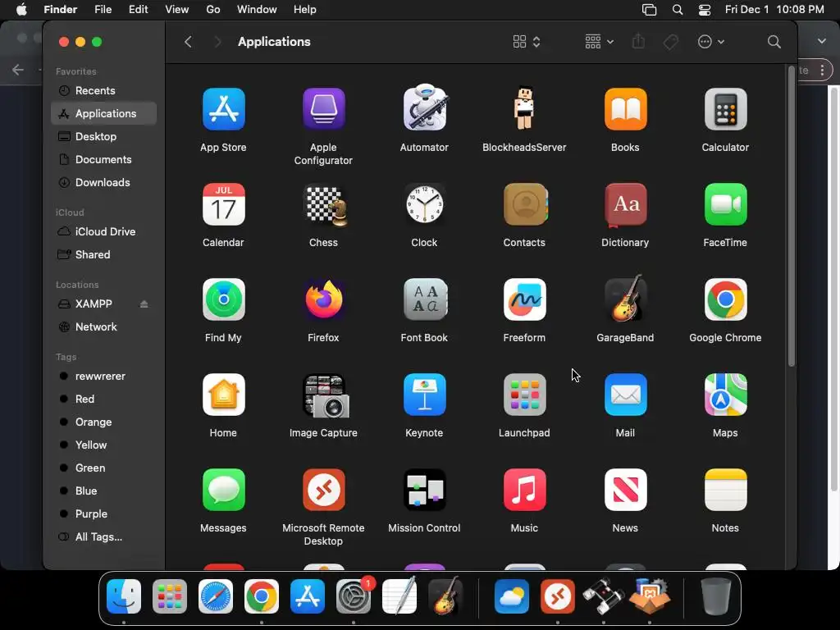Select the Maps app icon
Image resolution: width=840 pixels, height=630 pixels.
click(725, 395)
